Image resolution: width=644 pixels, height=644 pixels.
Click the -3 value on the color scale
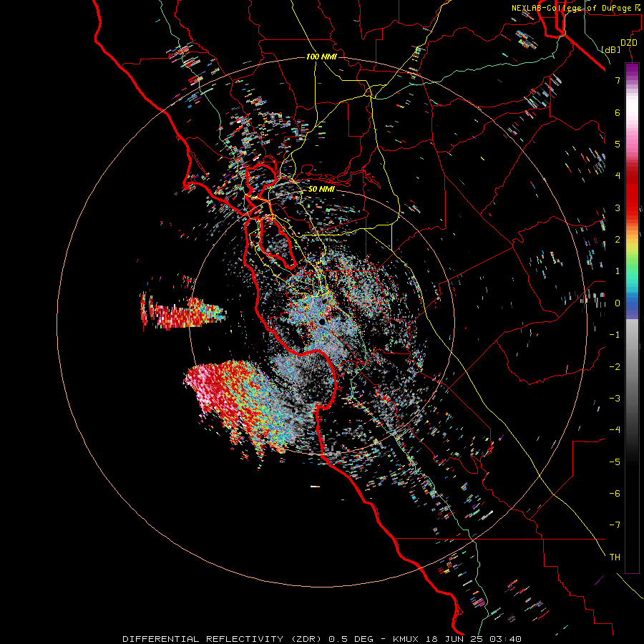[615, 399]
